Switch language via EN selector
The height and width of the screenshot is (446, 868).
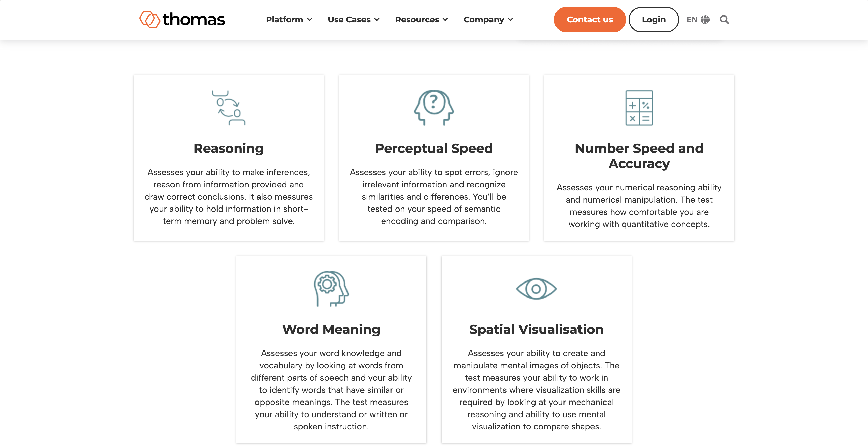click(x=699, y=19)
